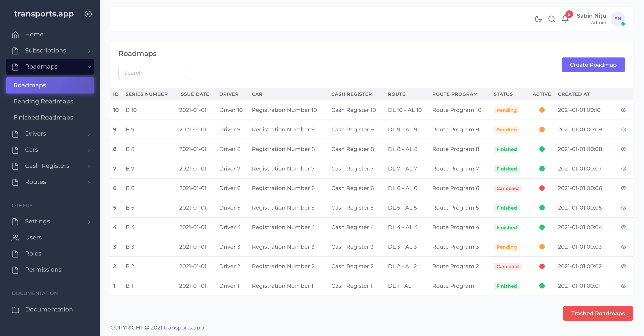Open Pending Roadmaps submenu item
The height and width of the screenshot is (336, 644).
click(x=43, y=101)
